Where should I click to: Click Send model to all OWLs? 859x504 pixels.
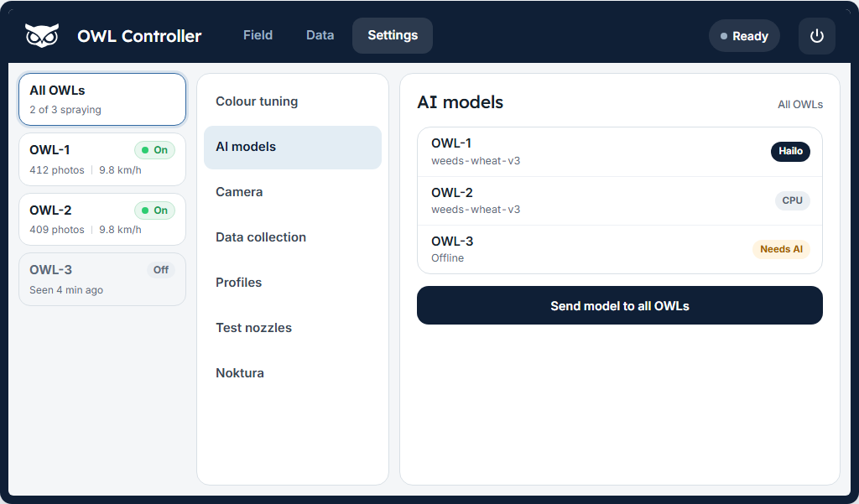point(620,305)
